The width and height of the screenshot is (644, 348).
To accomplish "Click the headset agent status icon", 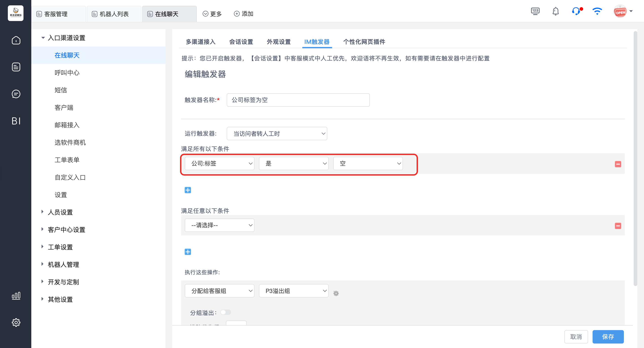I will click(x=576, y=11).
